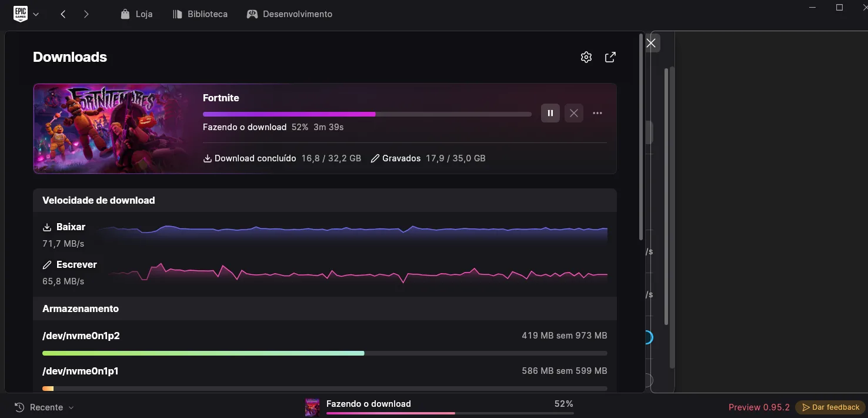Click the bottom bar Fortnite thumbnail
Viewport: 868px width, 418px height.
312,407
